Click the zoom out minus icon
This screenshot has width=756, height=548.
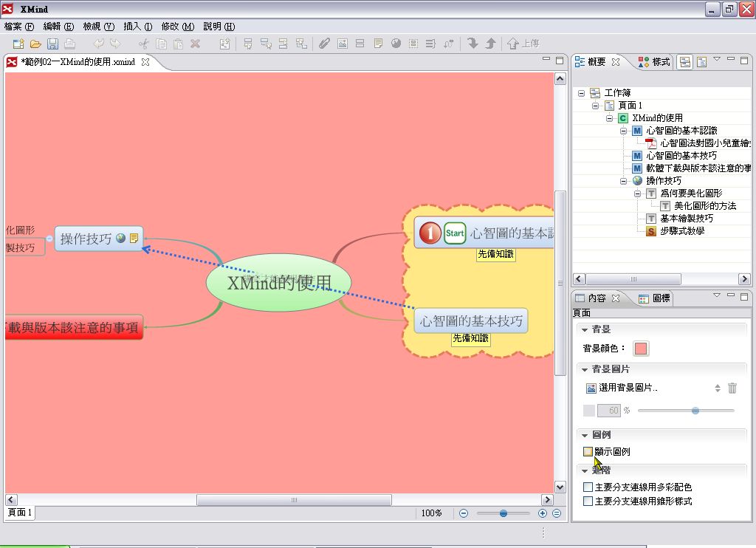click(464, 513)
